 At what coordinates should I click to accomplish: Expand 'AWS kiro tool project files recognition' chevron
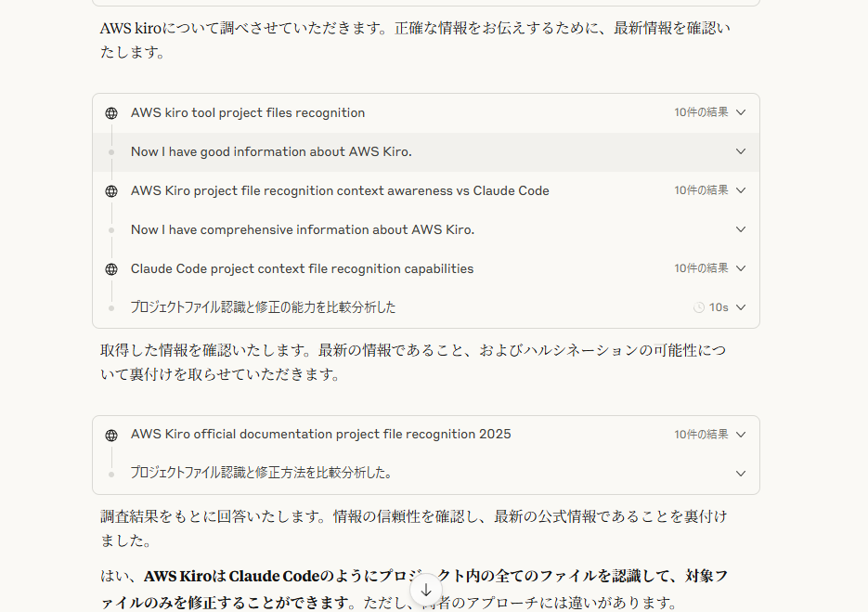coord(740,112)
